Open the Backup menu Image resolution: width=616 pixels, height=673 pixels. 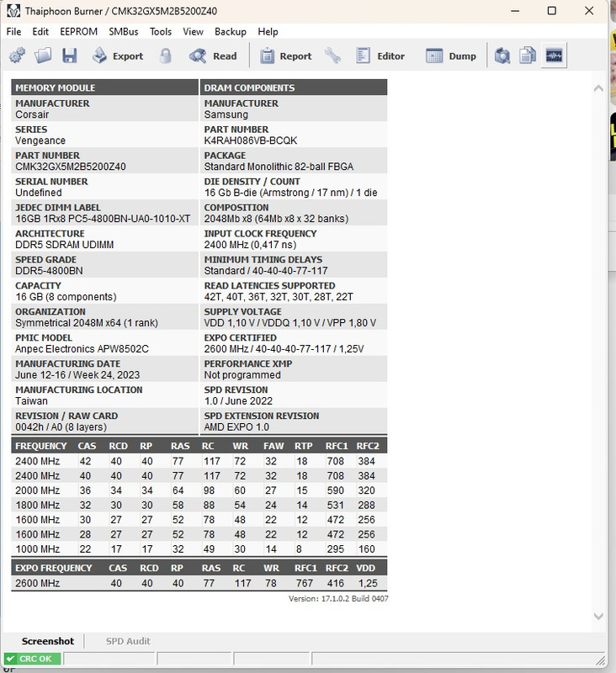(x=231, y=32)
